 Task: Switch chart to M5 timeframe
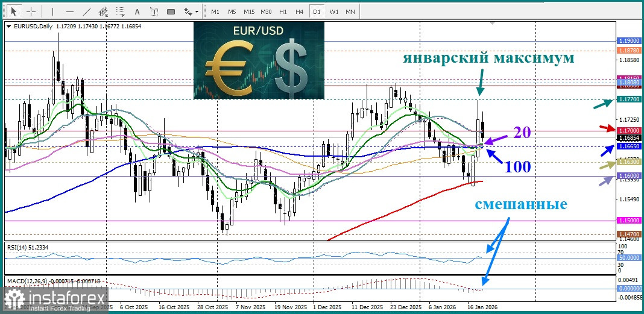click(232, 11)
